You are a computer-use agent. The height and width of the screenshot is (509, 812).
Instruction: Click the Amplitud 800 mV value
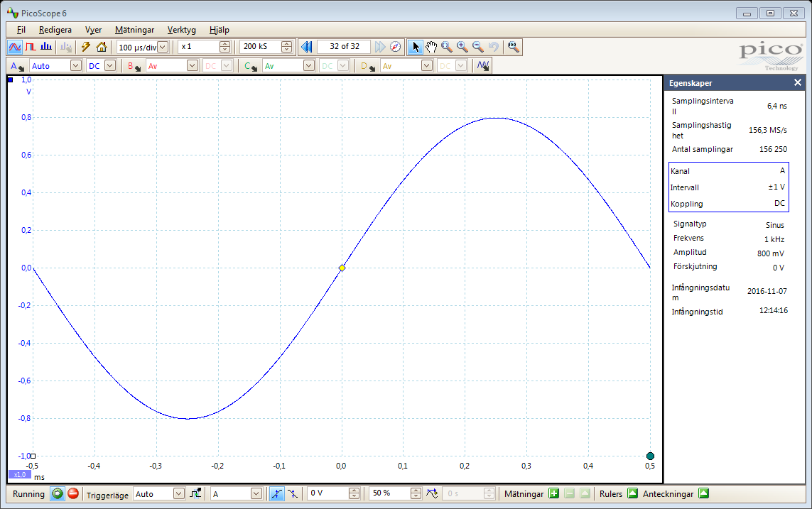(x=771, y=253)
